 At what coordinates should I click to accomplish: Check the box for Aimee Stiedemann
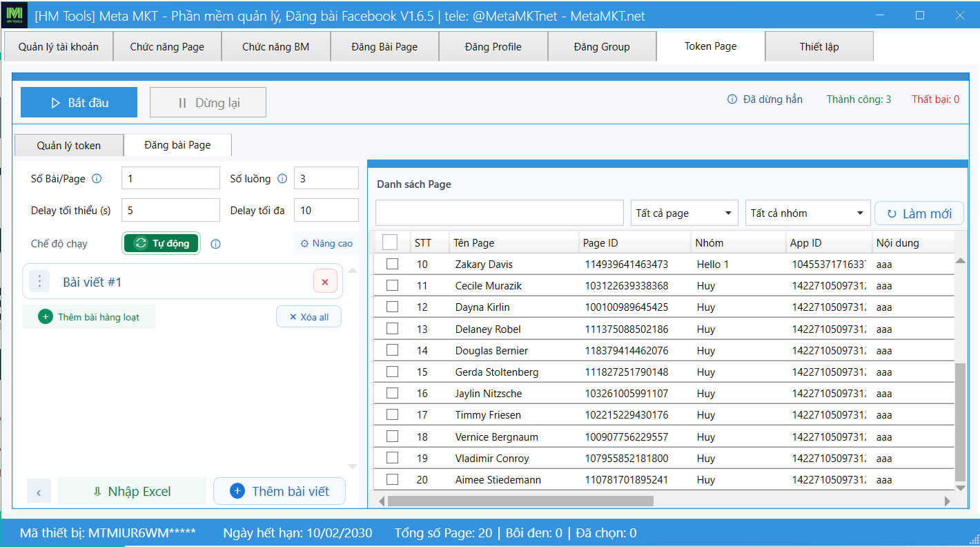point(392,479)
